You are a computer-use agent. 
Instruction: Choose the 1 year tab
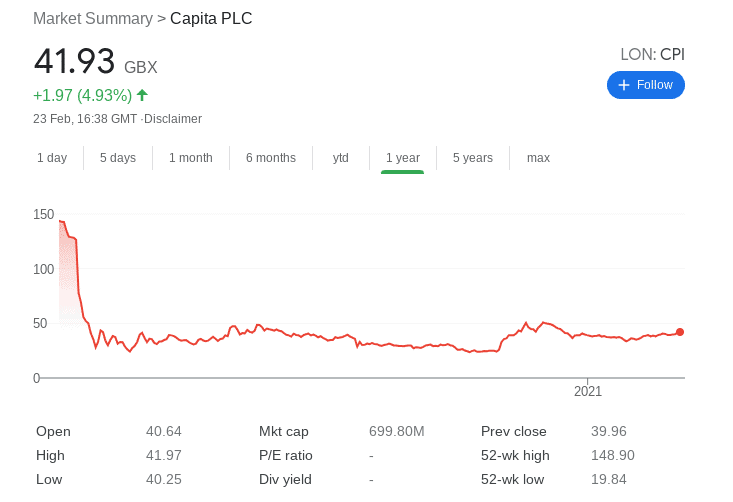402,158
